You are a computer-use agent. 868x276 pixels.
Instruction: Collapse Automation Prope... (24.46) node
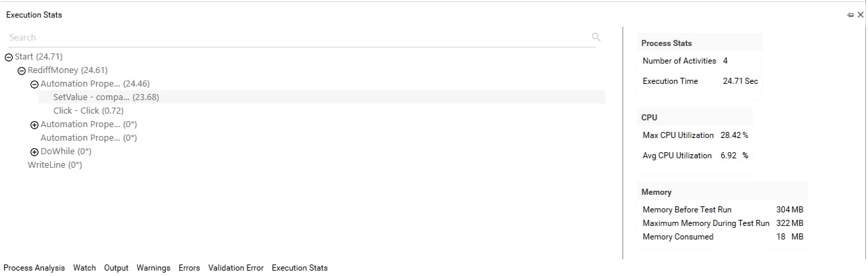[34, 84]
